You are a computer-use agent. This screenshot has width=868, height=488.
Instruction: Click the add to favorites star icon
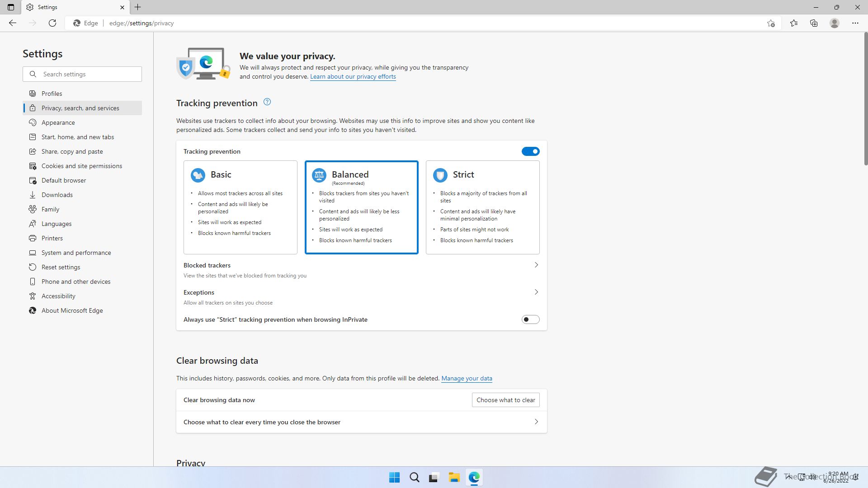[771, 23]
